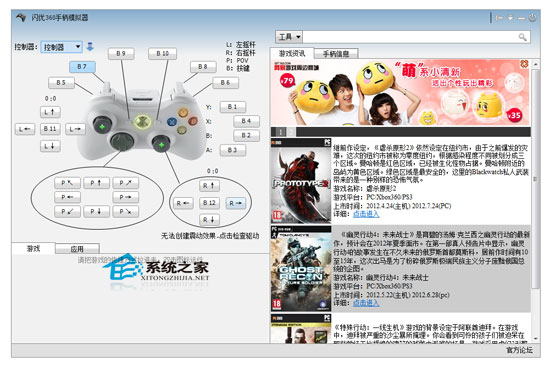This screenshot has width=550, height=367.
Task: Open 点击进入 link for 幽灵行动4
Action: (365, 302)
